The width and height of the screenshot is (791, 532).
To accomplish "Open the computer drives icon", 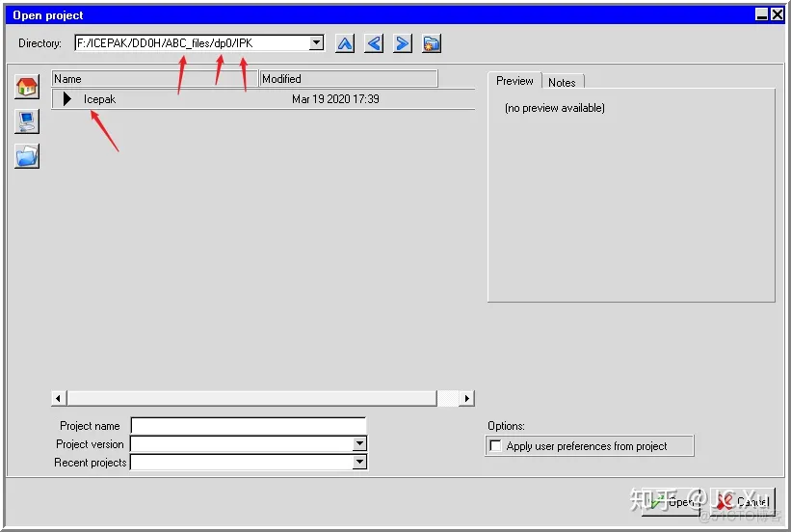I will [27, 121].
